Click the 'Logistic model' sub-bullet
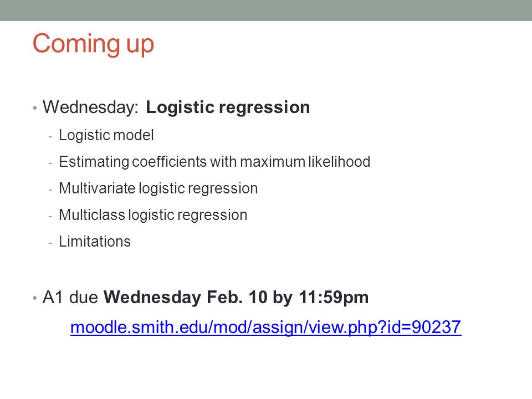Viewport: 532px width, 399px height. point(106,135)
